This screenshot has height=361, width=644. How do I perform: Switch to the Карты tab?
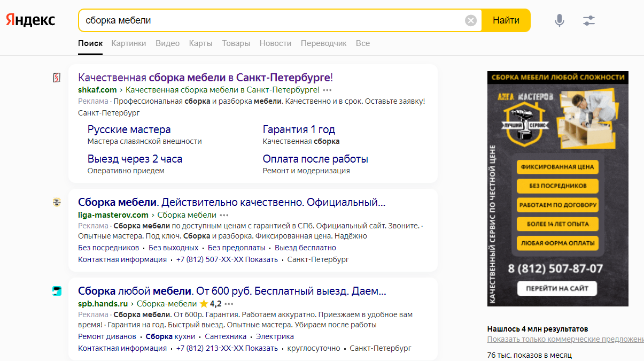pos(200,43)
